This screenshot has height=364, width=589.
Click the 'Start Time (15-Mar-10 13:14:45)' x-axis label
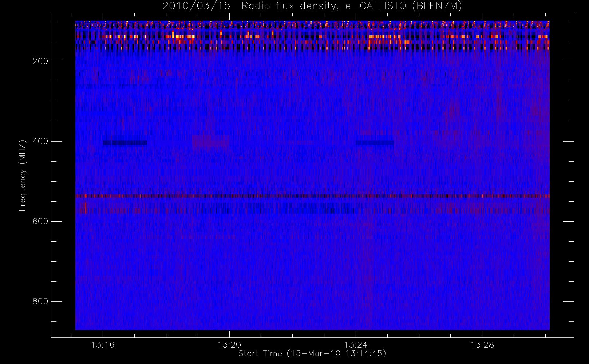pos(312,353)
